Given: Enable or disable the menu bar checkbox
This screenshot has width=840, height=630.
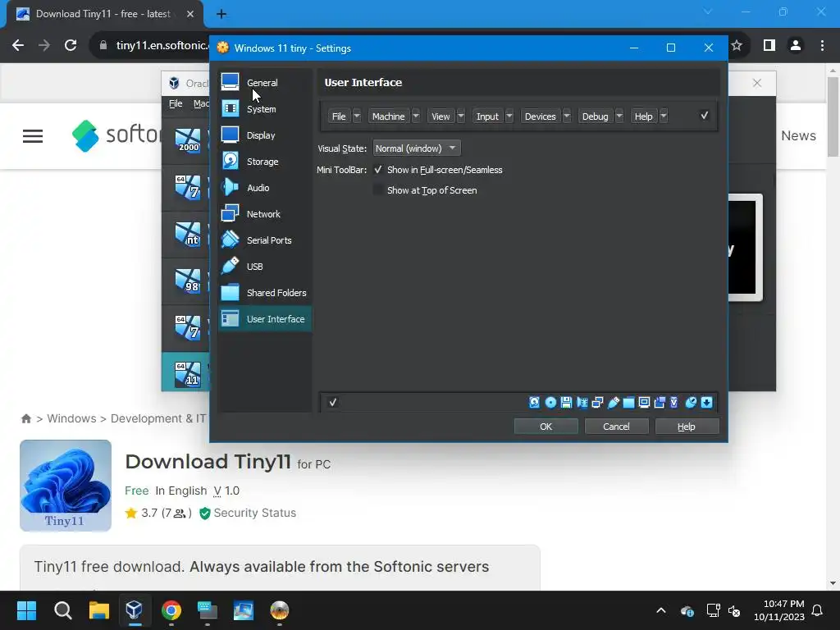Looking at the screenshot, I should point(705,116).
